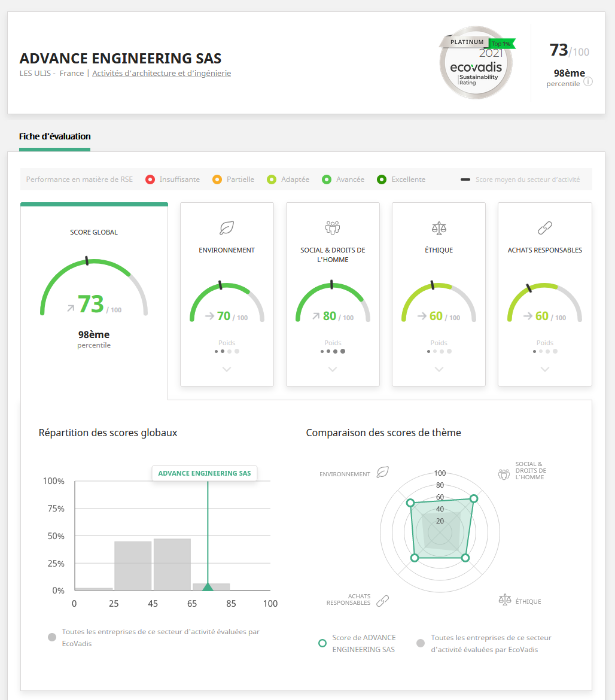Screen dimensions: 615x700
Task: Open the Activités d'architecture et d'ingénierie link
Action: click(x=162, y=73)
